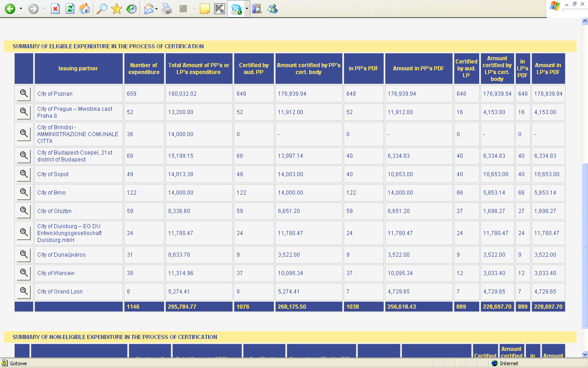Expand the Mail dropdown arrow
This screenshot has width=588, height=368.
click(157, 9)
